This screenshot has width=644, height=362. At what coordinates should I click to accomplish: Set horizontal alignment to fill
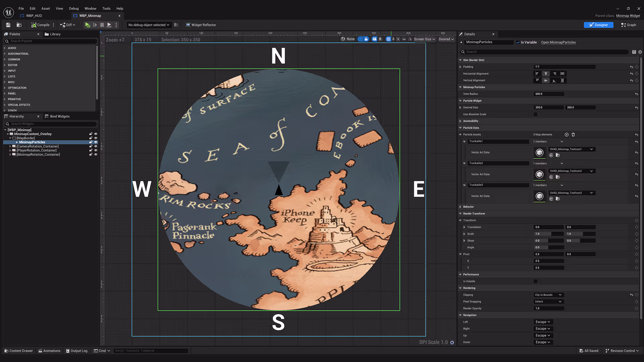pos(562,74)
